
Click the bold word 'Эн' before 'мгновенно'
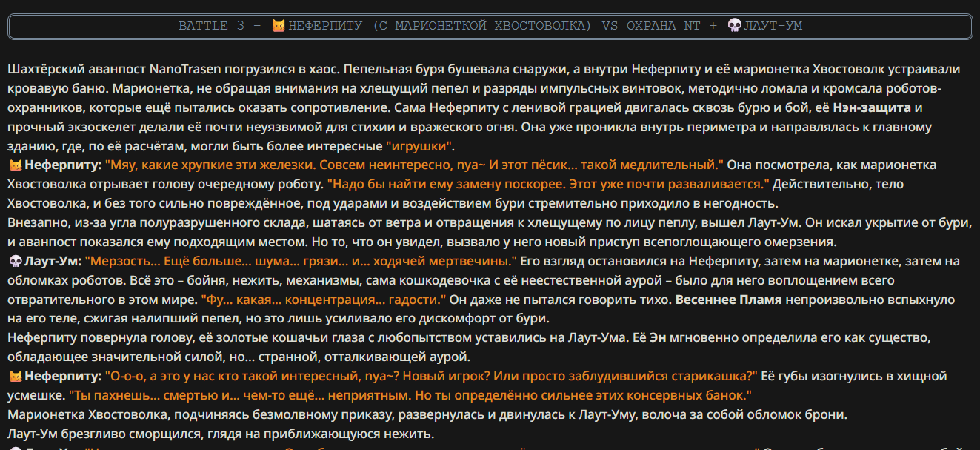(657, 338)
